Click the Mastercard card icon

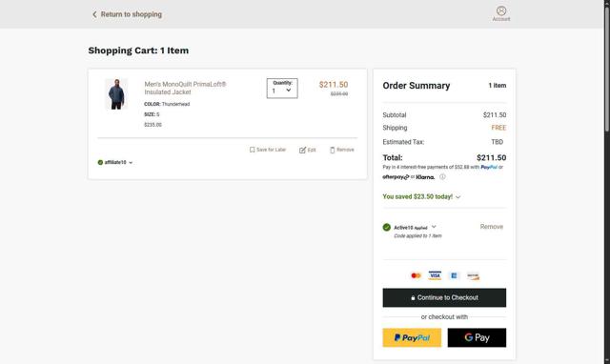click(416, 275)
